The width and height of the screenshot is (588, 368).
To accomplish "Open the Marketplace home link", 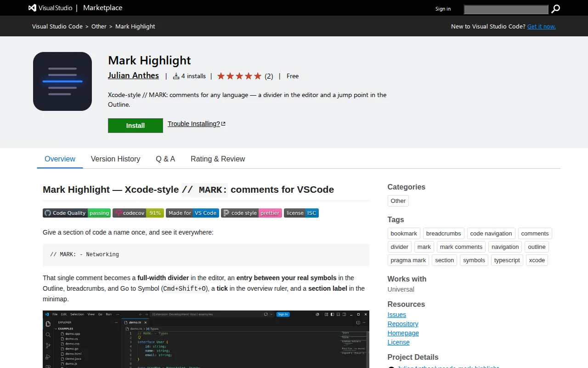I will point(103,8).
